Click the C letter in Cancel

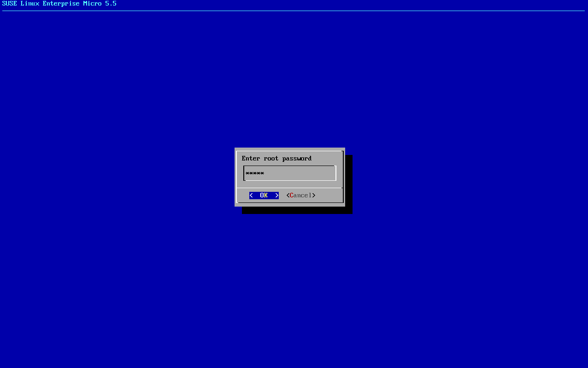(x=290, y=195)
